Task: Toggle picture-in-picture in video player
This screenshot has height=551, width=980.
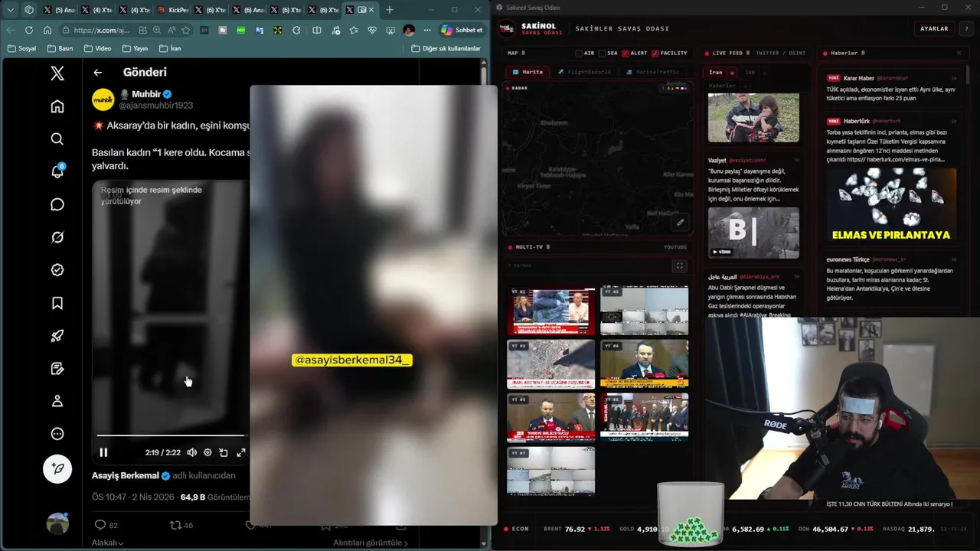Action: point(224,452)
